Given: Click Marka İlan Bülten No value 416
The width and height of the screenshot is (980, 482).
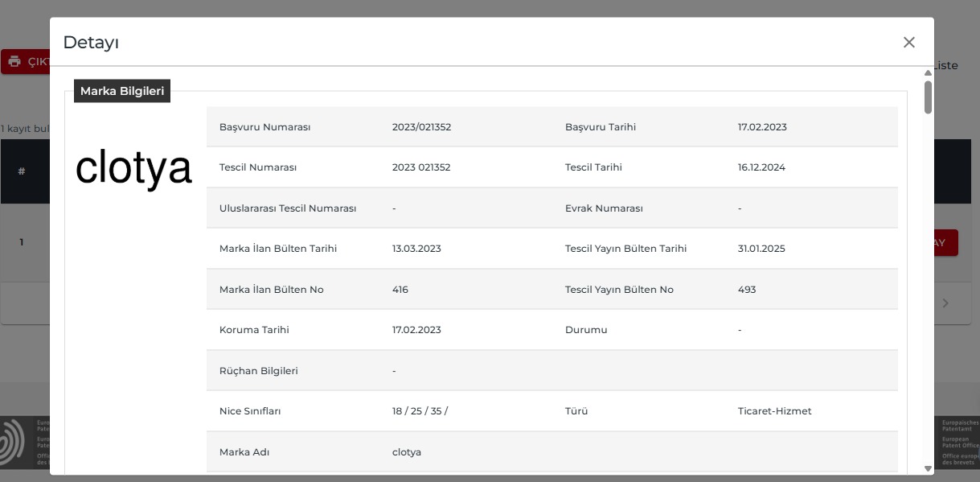Looking at the screenshot, I should pos(400,290).
